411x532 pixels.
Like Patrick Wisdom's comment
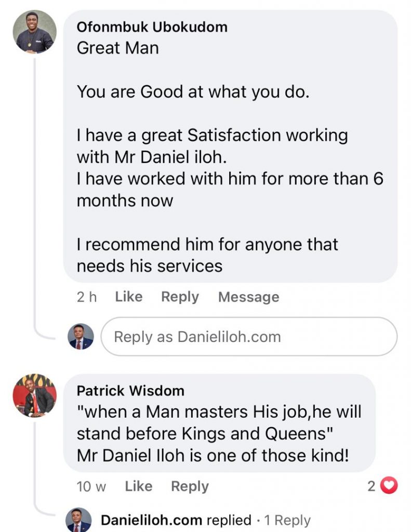pos(139,486)
